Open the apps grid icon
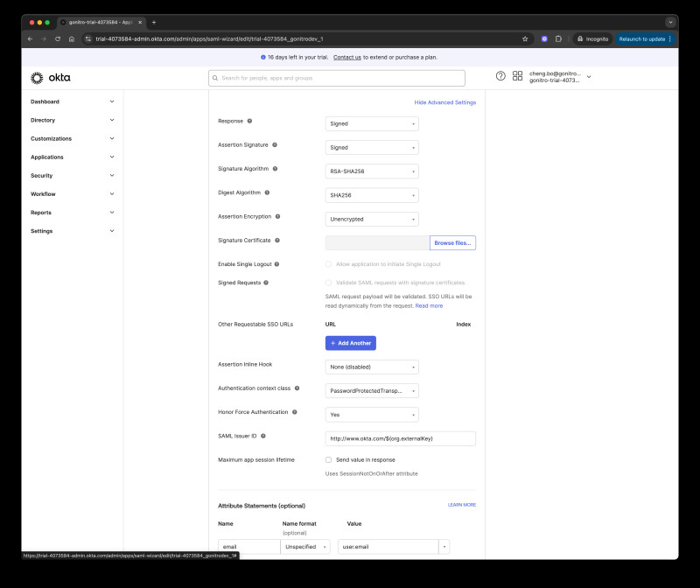This screenshot has width=700, height=588. pyautogui.click(x=517, y=76)
